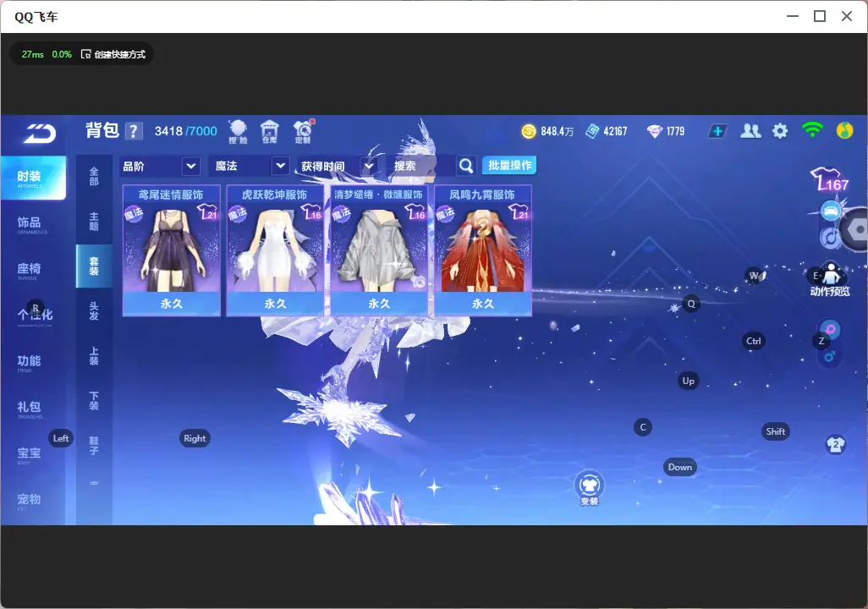This screenshot has height=609, width=868.
Task: Open the 背包 help question mark
Action: click(x=134, y=131)
